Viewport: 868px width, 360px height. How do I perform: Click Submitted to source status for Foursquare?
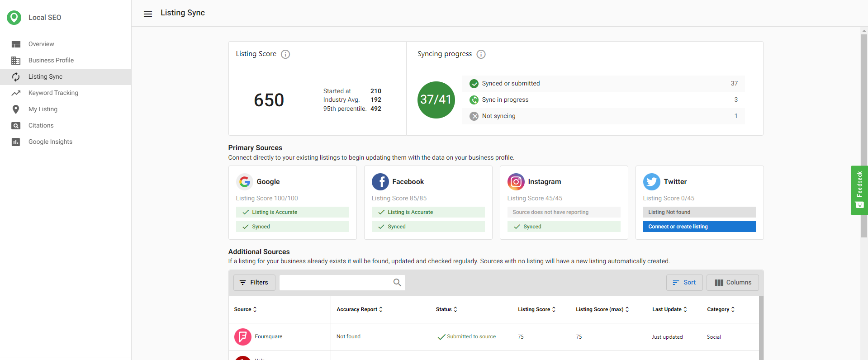click(467, 337)
